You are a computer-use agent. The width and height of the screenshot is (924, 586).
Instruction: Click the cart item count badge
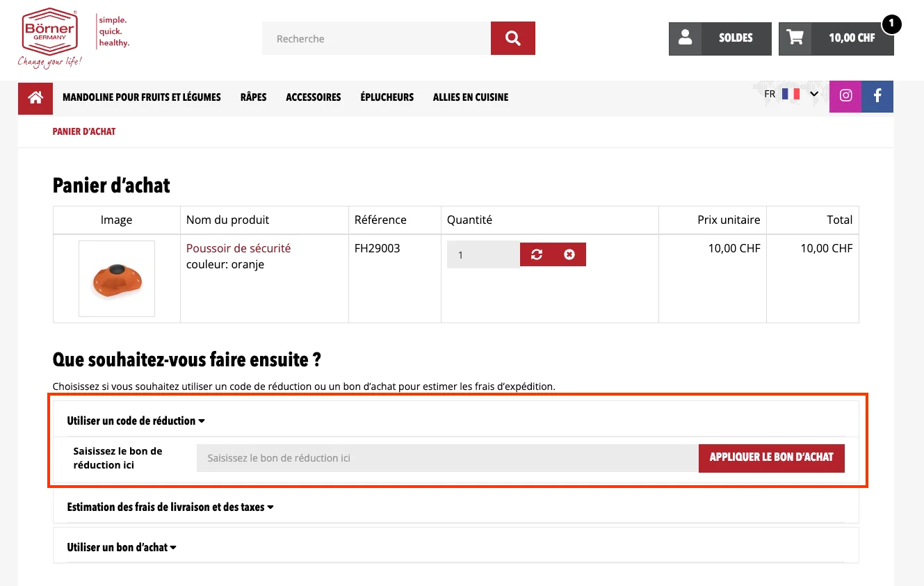point(891,24)
